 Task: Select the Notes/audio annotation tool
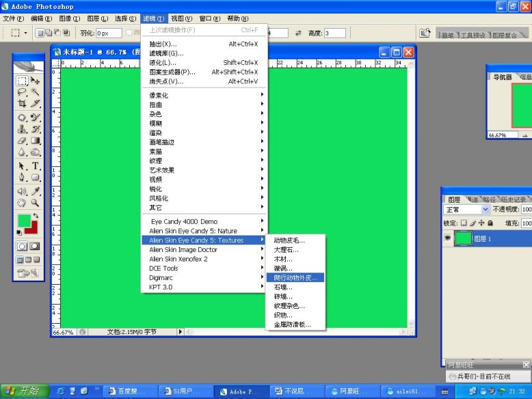(x=22, y=191)
